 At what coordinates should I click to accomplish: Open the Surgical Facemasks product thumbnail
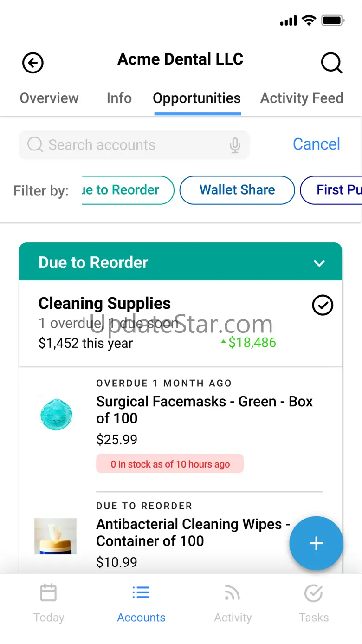(56, 415)
